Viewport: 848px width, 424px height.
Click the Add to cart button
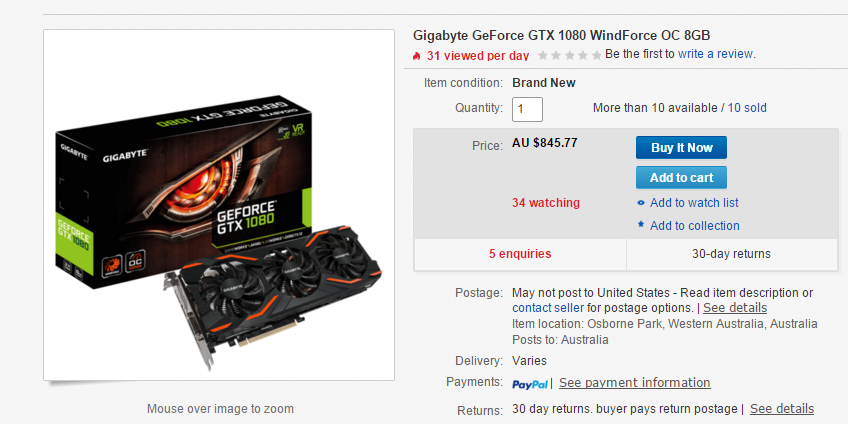pos(681,177)
